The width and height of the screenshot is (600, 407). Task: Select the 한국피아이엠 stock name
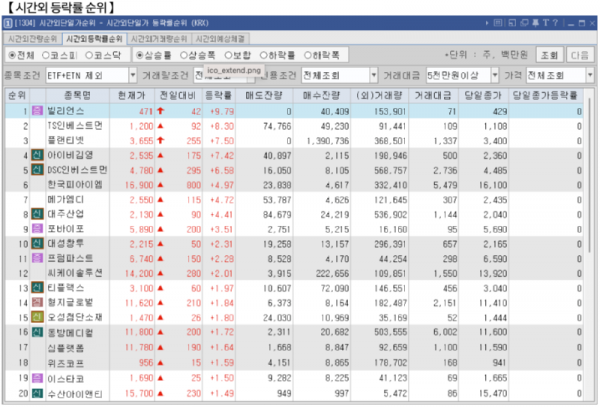coord(75,185)
